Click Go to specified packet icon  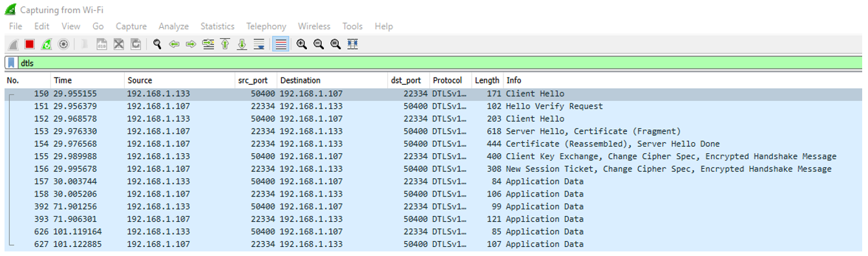[208, 44]
